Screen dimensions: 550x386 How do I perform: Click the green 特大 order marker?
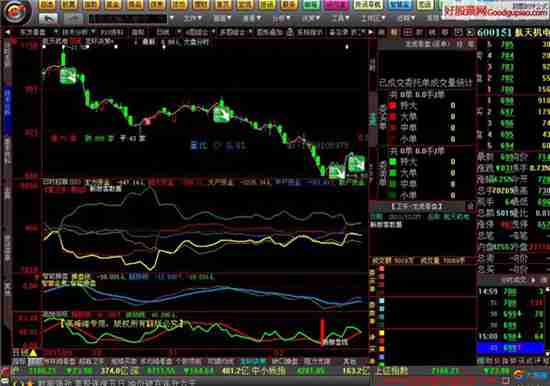pos(393,162)
